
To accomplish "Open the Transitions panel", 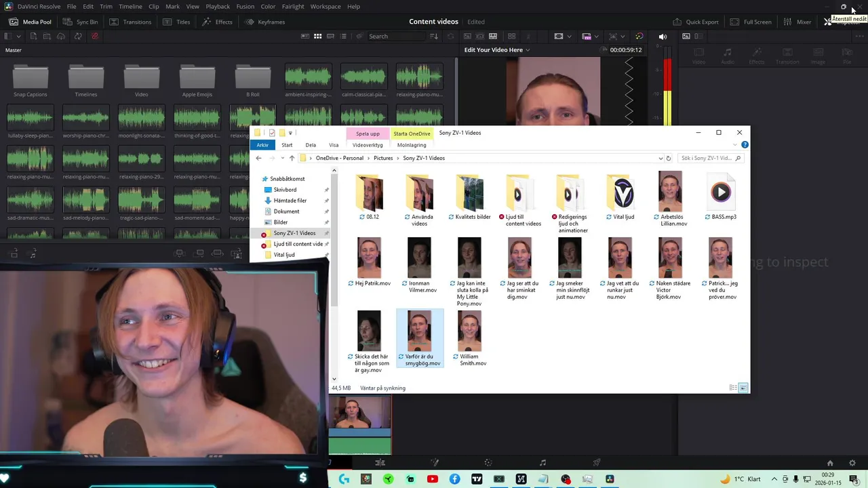I will (130, 22).
